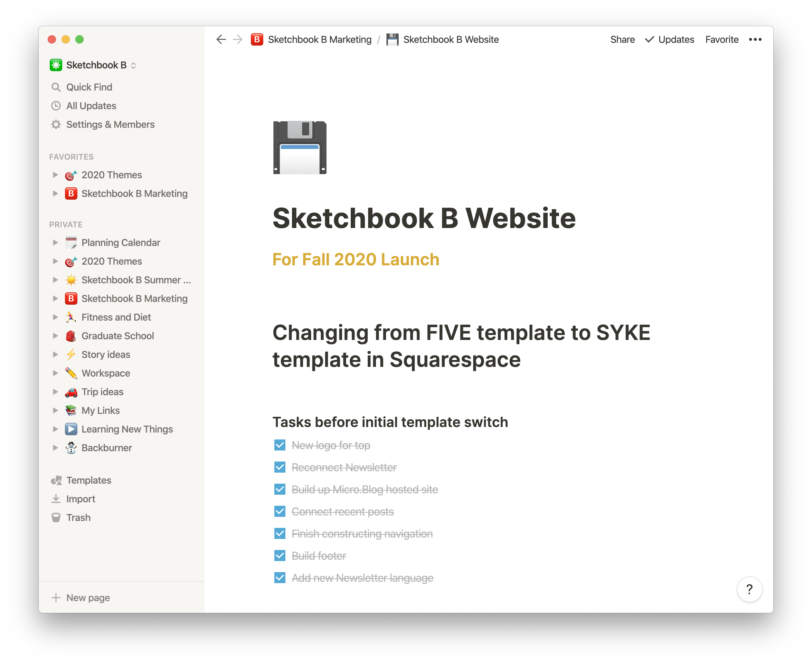Uncheck the Connect recent posts checkbox
This screenshot has width=812, height=664.
coord(280,512)
